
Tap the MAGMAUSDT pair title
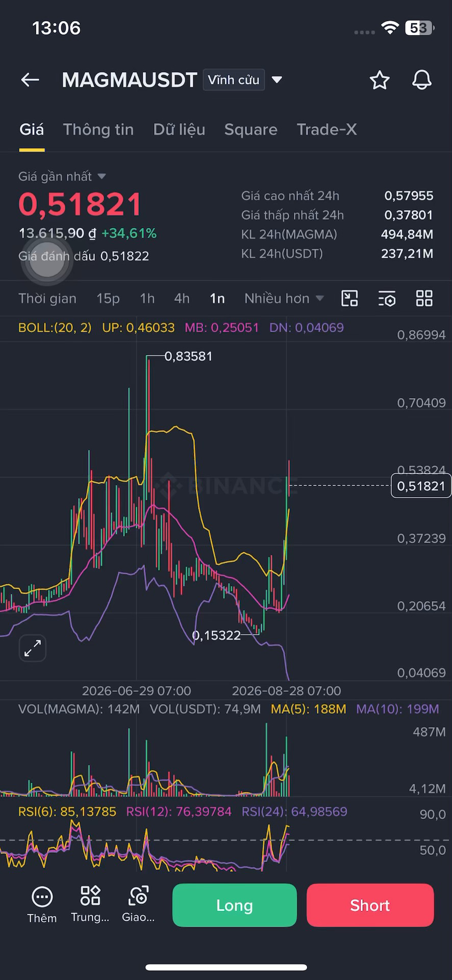130,80
